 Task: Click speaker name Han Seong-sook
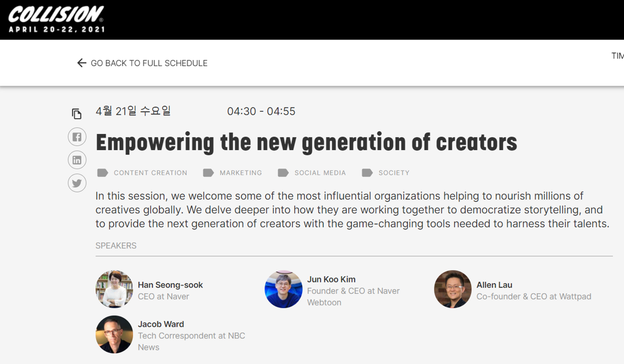(x=170, y=285)
